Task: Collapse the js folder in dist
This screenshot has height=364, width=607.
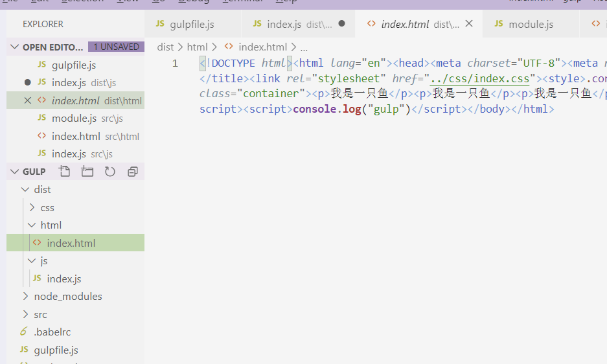Action: coord(32,260)
